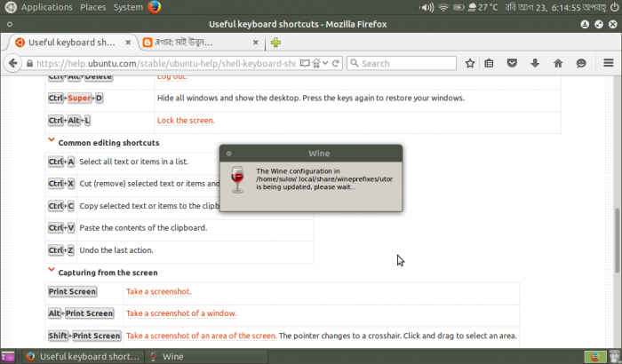Open the Lock the screen link
The height and width of the screenshot is (364, 622).
point(186,121)
